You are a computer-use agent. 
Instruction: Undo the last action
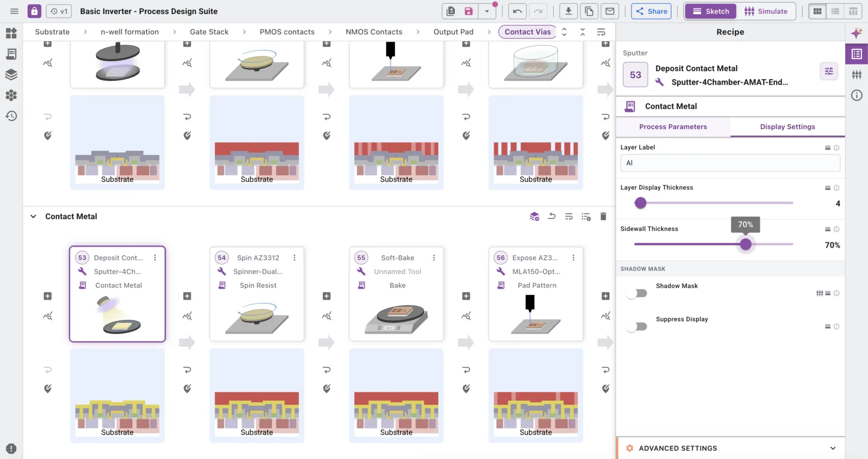click(x=517, y=11)
